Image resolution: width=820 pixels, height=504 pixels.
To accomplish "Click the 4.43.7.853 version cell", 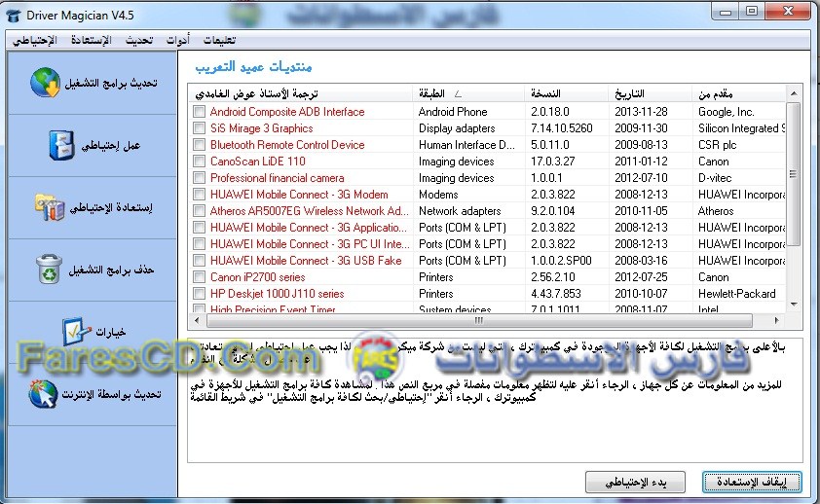I will 556,294.
